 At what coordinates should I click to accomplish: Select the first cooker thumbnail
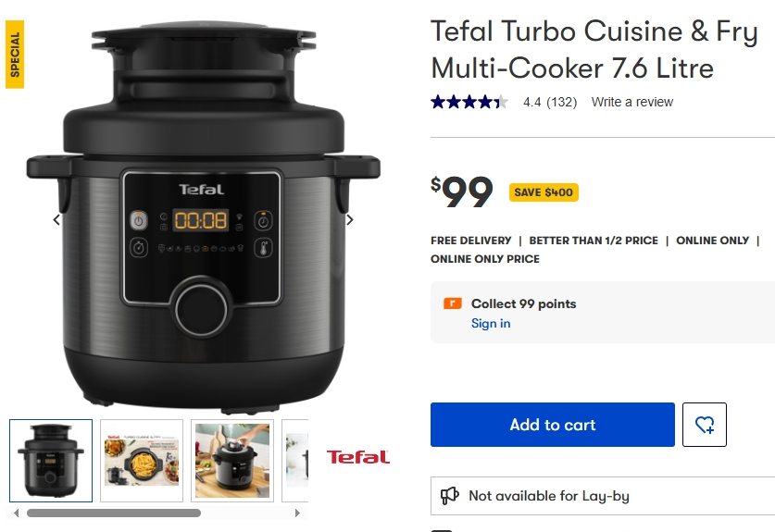(51, 461)
